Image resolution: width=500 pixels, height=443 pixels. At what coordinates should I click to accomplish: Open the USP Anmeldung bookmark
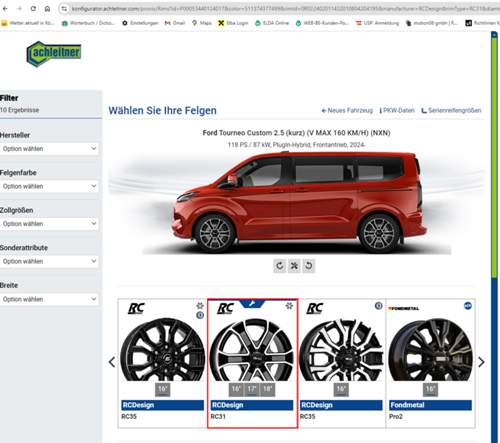(377, 23)
